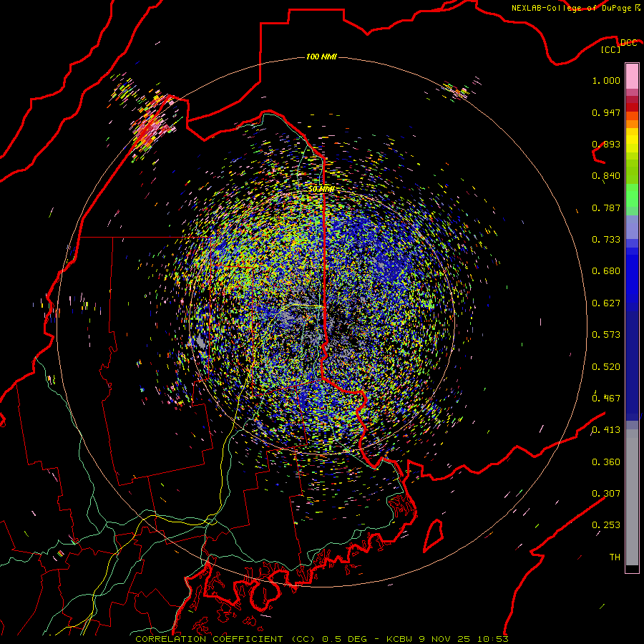Click the CORRELATION COEFFICIENT caption at bottom

(322, 639)
